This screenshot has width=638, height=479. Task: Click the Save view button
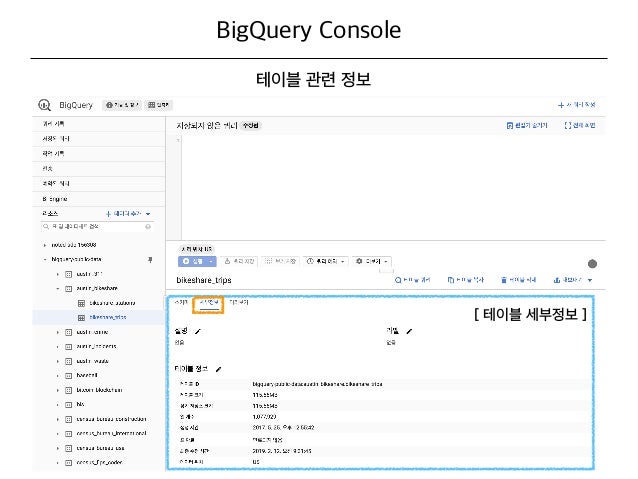tap(280, 261)
